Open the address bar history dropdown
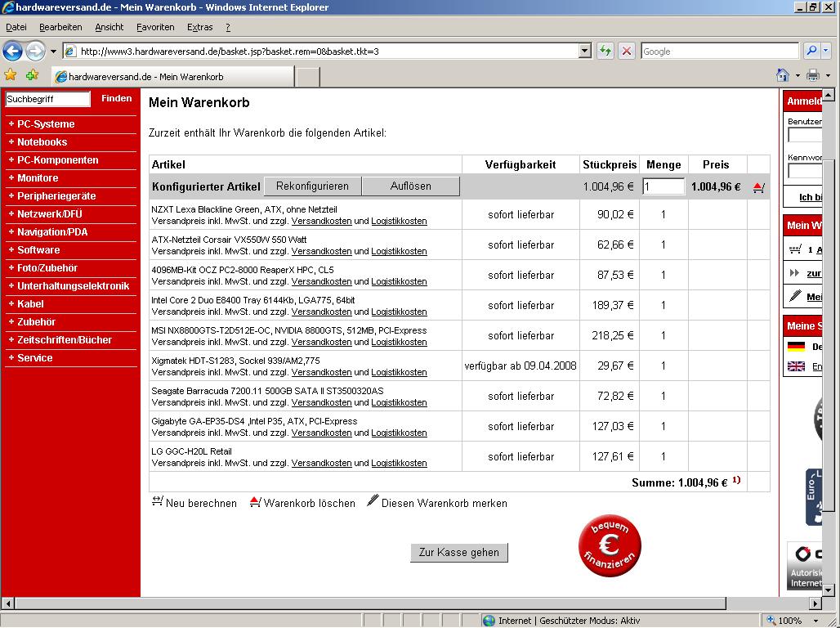 pyautogui.click(x=585, y=52)
